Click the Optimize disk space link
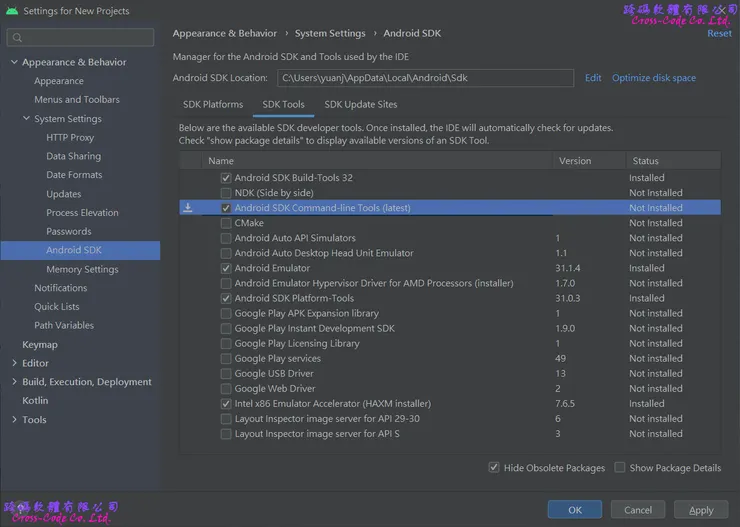 [654, 78]
